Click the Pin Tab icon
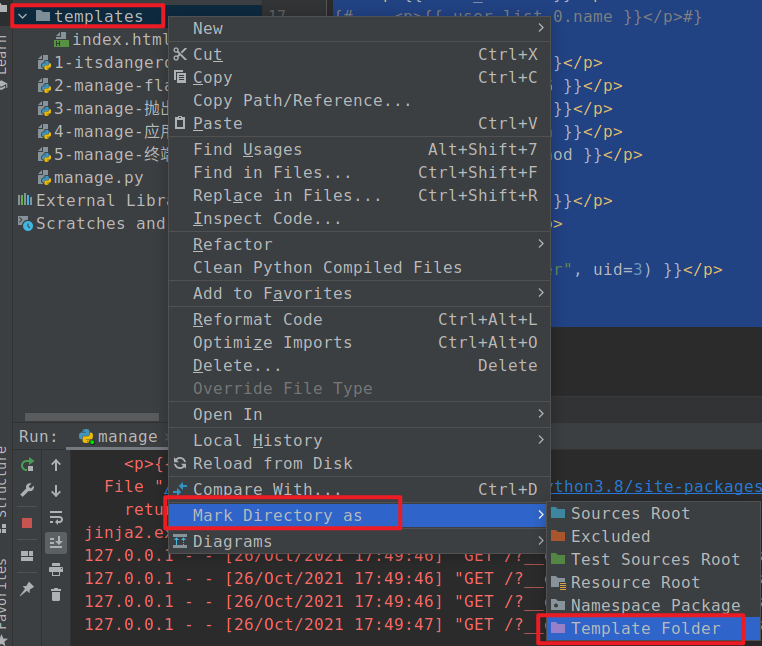The width and height of the screenshot is (762, 646). tap(27, 589)
